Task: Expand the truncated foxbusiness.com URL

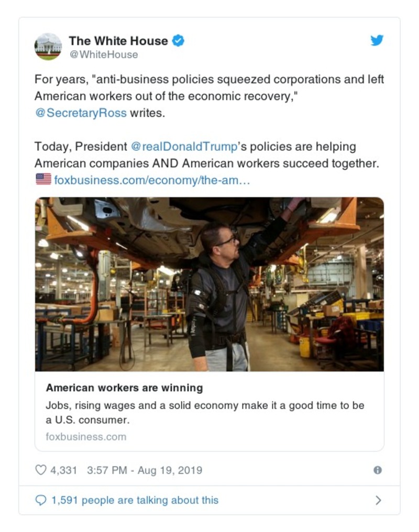Action: [x=151, y=181]
